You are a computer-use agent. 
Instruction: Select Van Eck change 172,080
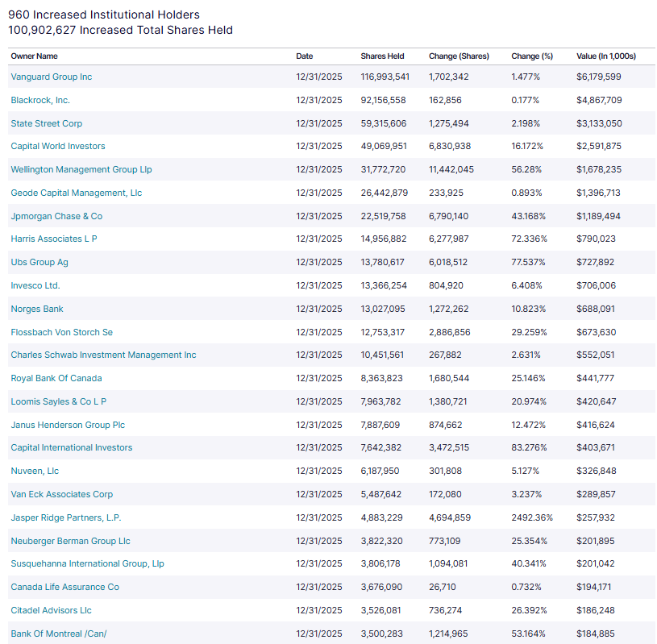pos(445,494)
